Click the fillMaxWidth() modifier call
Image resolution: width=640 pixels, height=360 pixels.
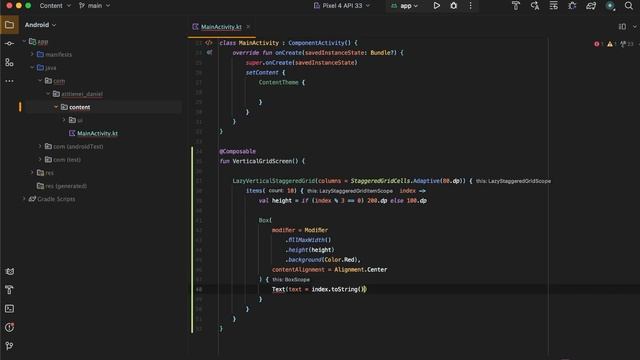(309, 240)
